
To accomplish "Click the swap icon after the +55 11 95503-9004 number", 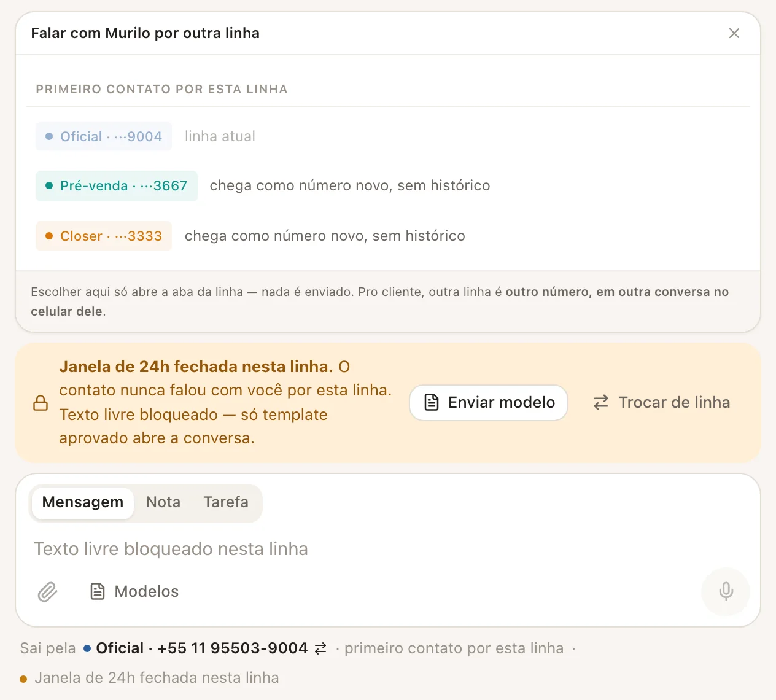I will (x=320, y=648).
